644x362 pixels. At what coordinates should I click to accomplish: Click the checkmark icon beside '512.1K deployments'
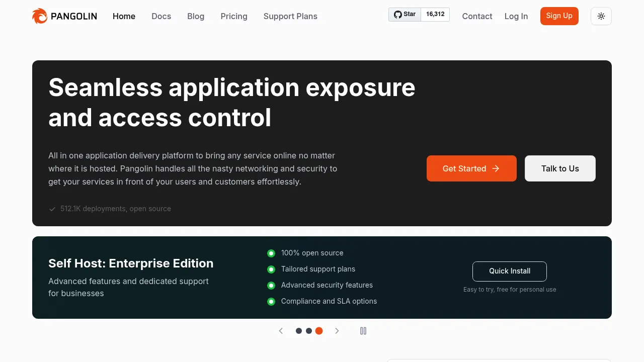(52, 209)
